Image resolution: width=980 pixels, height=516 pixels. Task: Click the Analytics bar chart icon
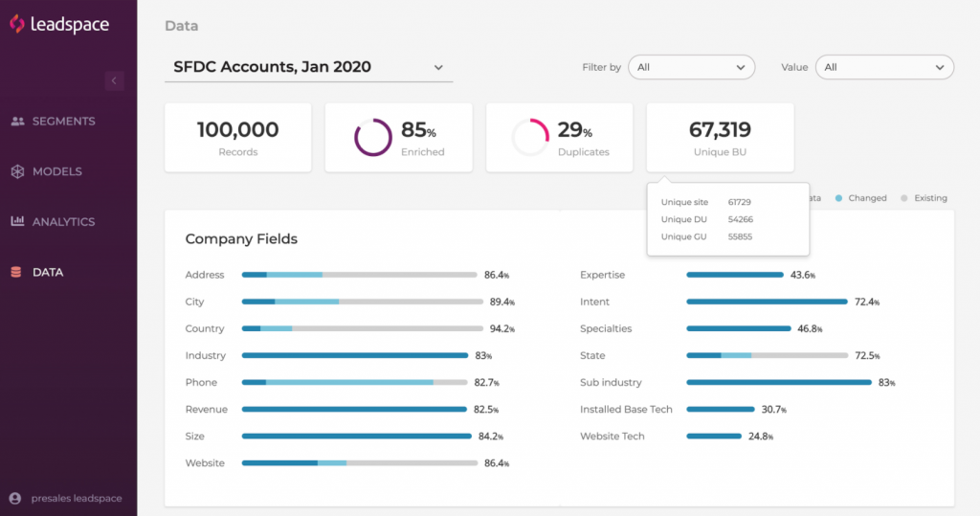tap(17, 222)
